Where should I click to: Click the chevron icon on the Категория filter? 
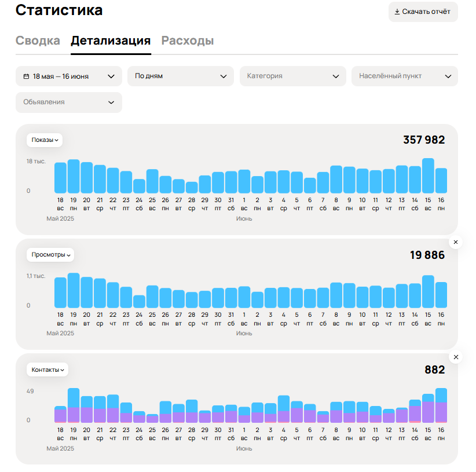coord(335,76)
